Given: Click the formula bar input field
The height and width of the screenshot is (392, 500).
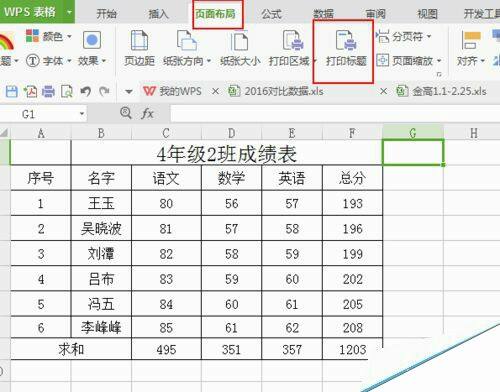Looking at the screenshot, I should click(335, 114).
